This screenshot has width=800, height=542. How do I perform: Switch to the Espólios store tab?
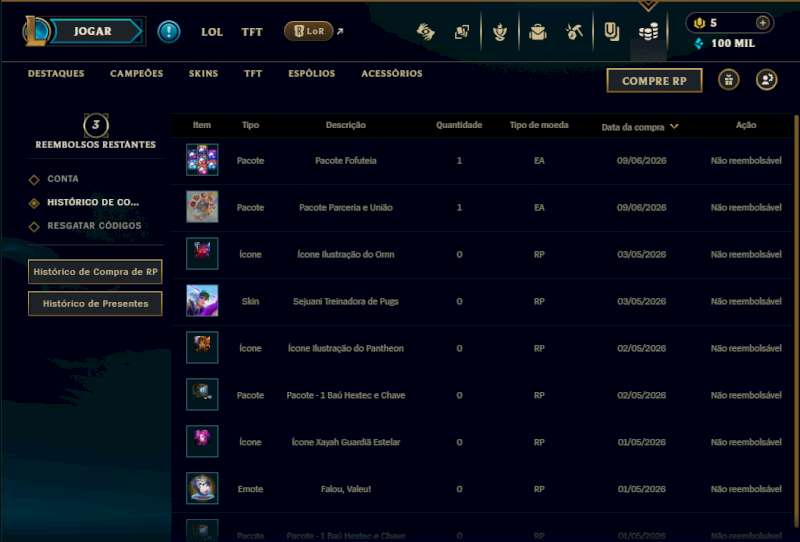coord(311,74)
